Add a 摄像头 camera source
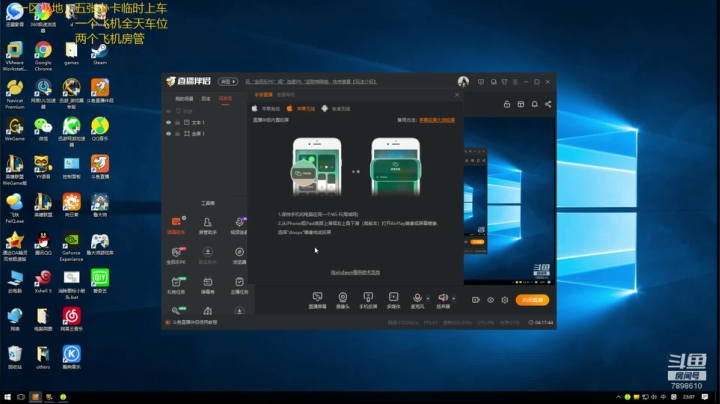Viewport: 720px width, 404px height. pos(343,300)
